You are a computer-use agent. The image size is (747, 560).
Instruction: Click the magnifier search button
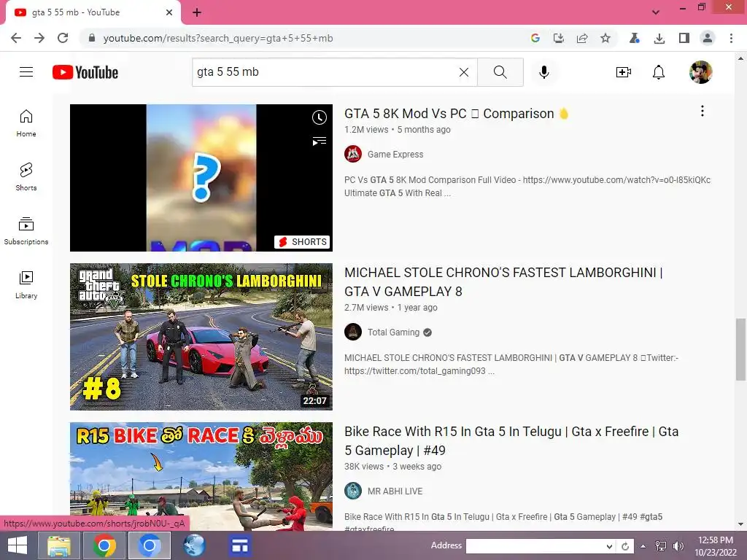click(500, 72)
